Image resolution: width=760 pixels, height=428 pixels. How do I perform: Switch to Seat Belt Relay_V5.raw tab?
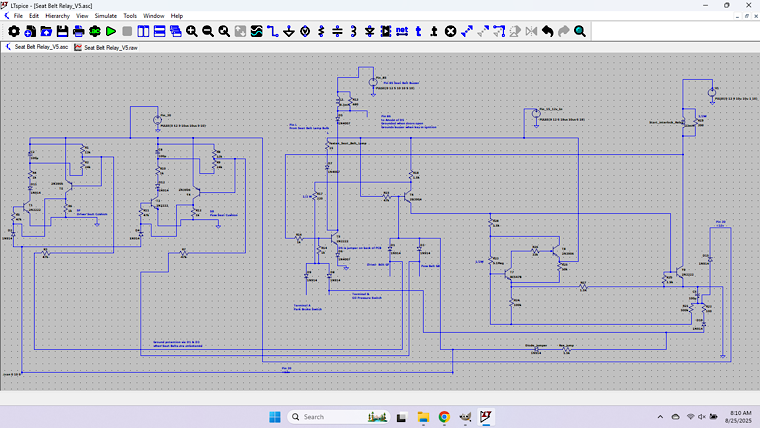pos(110,47)
